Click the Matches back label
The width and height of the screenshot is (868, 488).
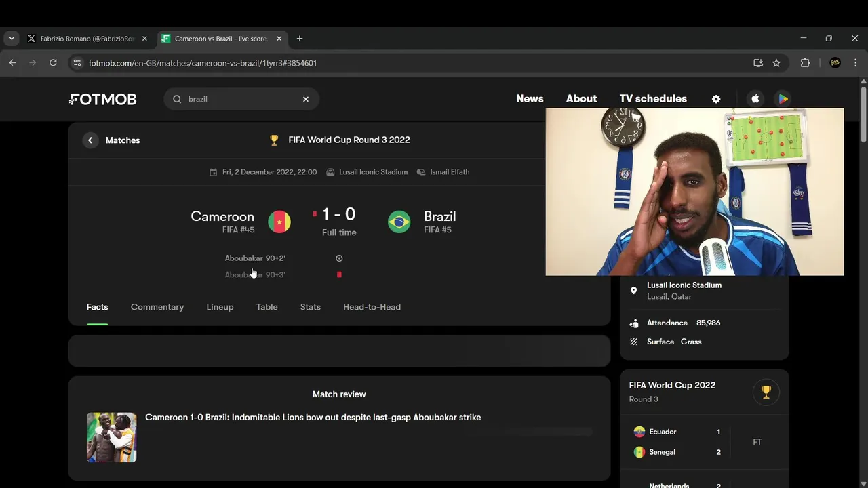pyautogui.click(x=123, y=140)
